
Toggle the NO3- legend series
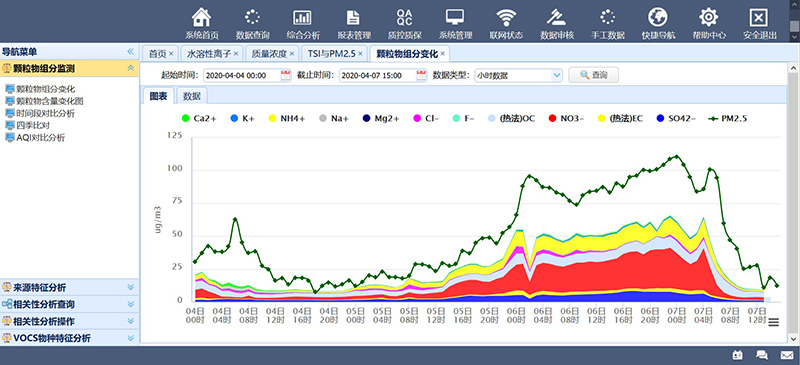tap(567, 118)
